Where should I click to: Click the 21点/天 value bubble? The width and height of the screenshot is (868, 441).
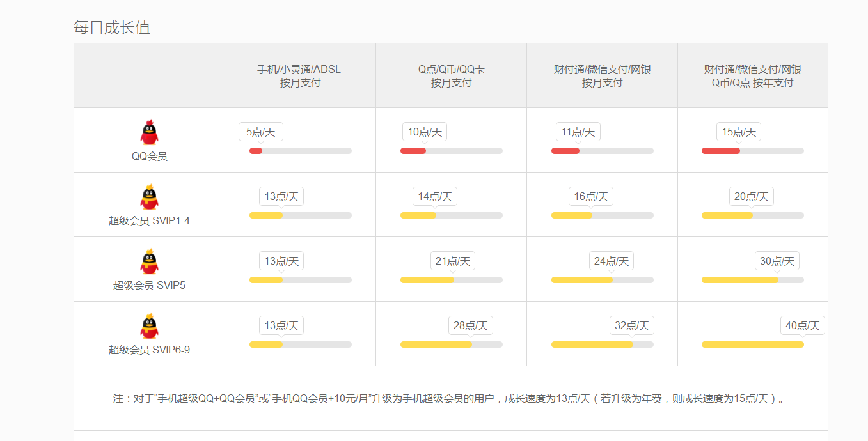pyautogui.click(x=453, y=261)
